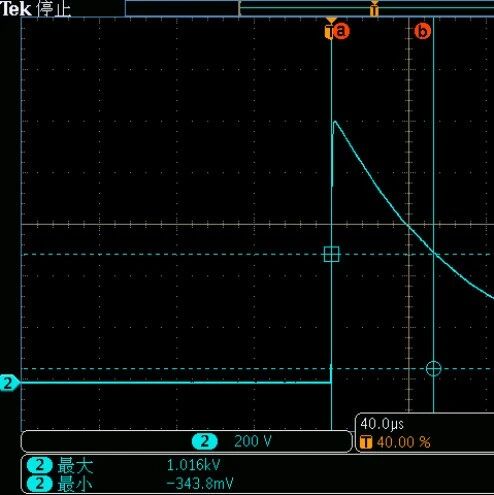This screenshot has height=495, width=494.
Task: Click the orange T icon beside 40.00 %
Action: click(366, 443)
